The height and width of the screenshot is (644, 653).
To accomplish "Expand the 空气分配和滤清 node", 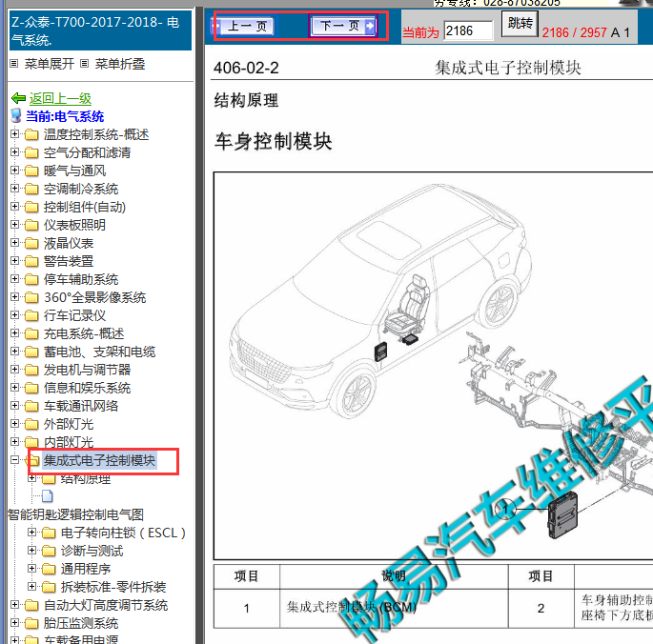I will tap(14, 151).
